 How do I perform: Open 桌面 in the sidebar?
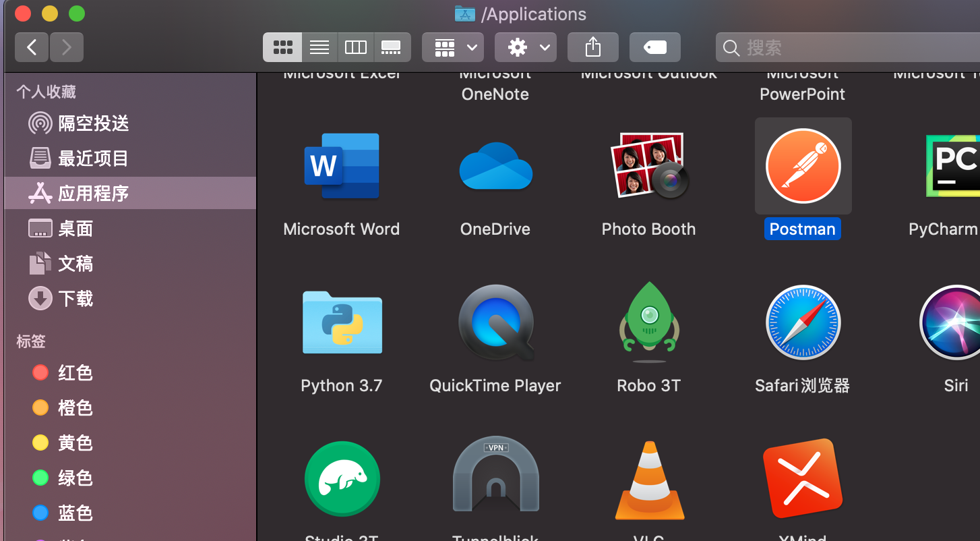click(130, 229)
